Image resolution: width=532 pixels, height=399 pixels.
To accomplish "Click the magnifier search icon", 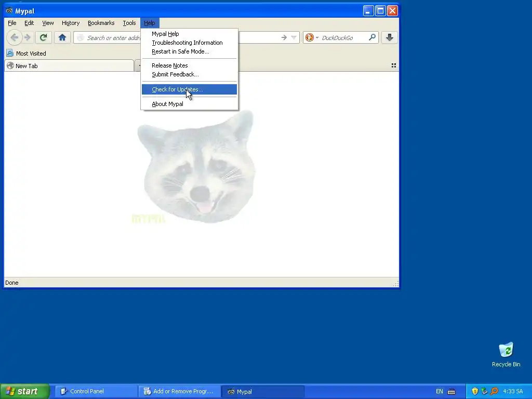I will [372, 37].
